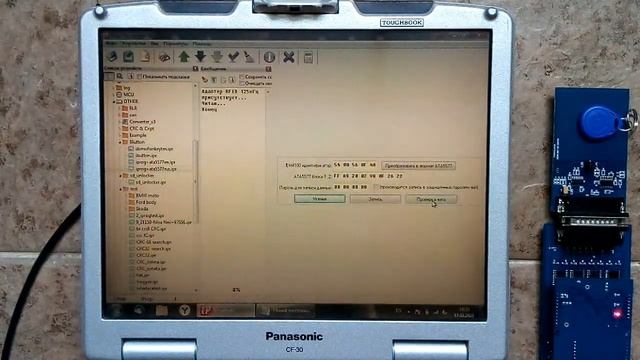640x360 pixels.
Task: Click the second icon in messages panel toolbar
Action: (x=214, y=80)
